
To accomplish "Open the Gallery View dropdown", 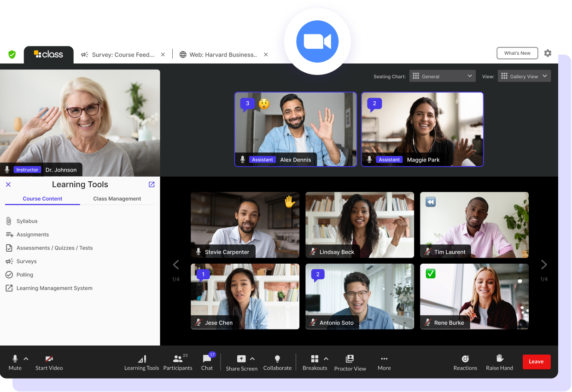I will [x=524, y=76].
